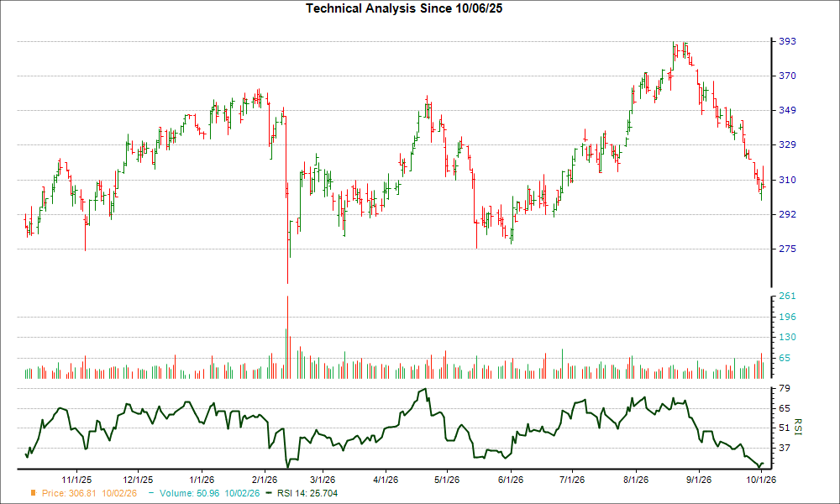This screenshot has height=504, width=840.
Task: Select the 'Price: 306.81 10/02/26' legend text
Action: point(90,493)
